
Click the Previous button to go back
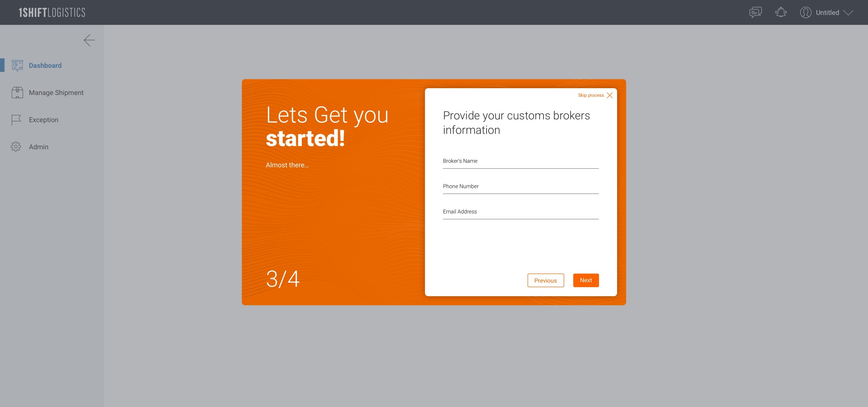pos(545,280)
